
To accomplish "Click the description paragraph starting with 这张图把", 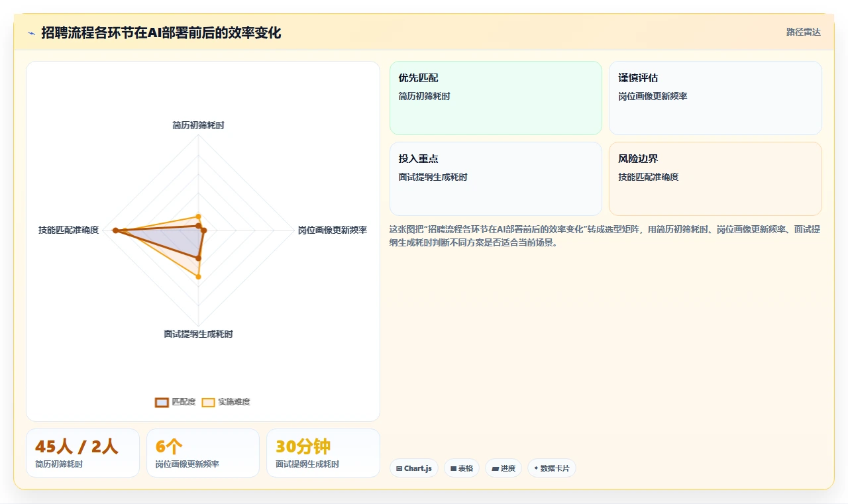I will (605, 236).
